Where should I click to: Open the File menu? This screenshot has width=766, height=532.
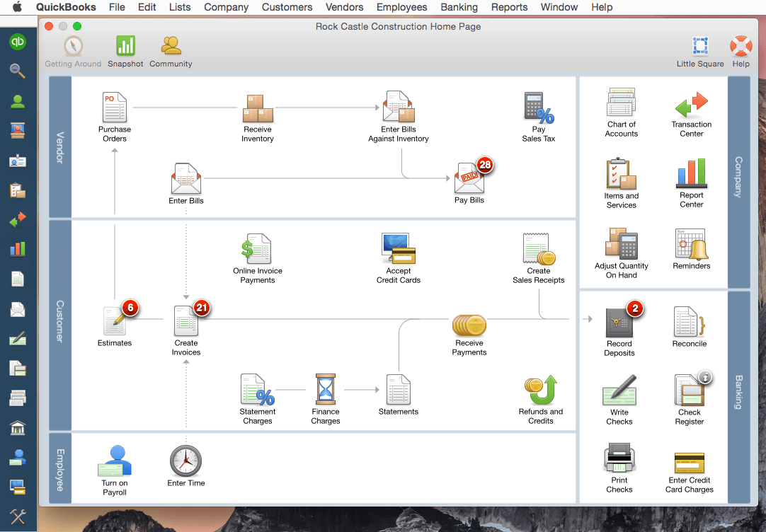coord(117,7)
